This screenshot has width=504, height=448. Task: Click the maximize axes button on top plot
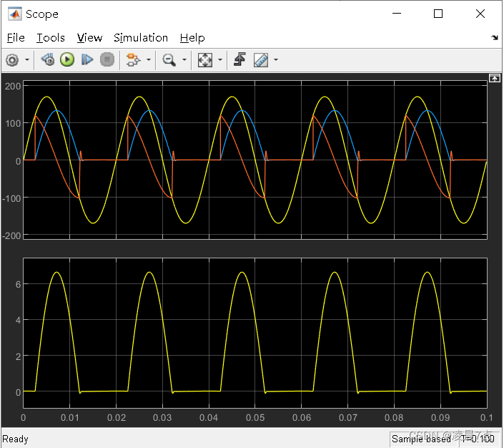pyautogui.click(x=495, y=78)
